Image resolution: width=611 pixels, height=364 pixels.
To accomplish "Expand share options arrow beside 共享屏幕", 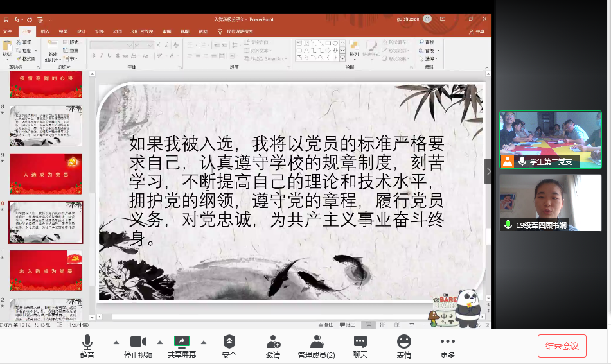I will [x=204, y=342].
